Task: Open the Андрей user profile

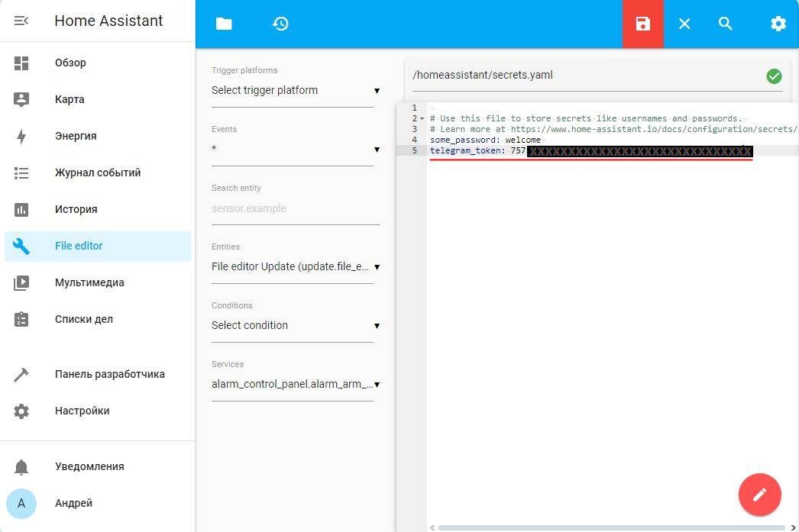Action: (x=97, y=503)
